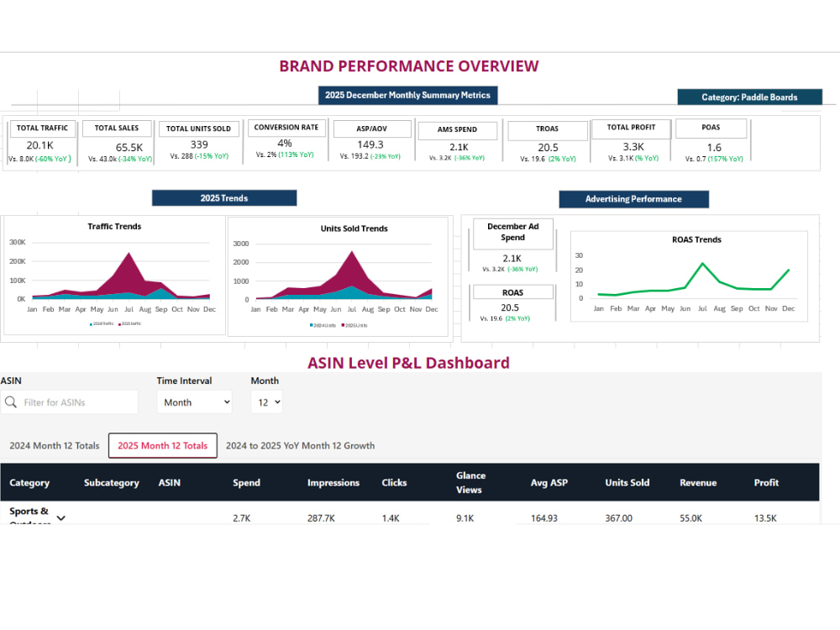This screenshot has height=630, width=840.
Task: Click the 13.5K profit cell
Action: 765,518
